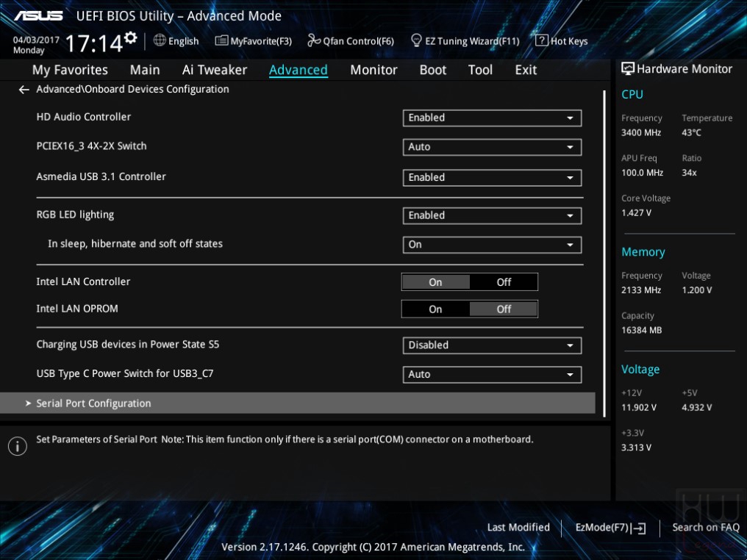Screen dimensions: 747x560
Task: Click the Intel LAN OPROM label
Action: coord(77,309)
